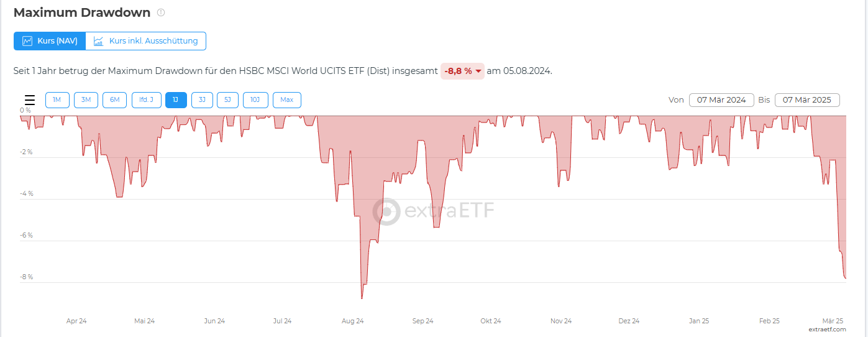This screenshot has width=868, height=337.
Task: Select the 3M time range
Action: (86, 100)
